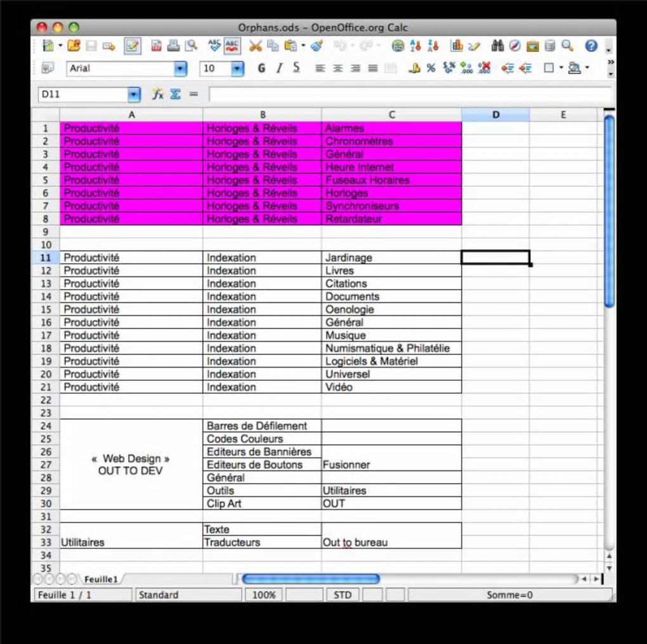Viewport: 647px width, 644px height.
Task: Toggle AutoSpellcheck ABC underline icon
Action: click(x=232, y=46)
